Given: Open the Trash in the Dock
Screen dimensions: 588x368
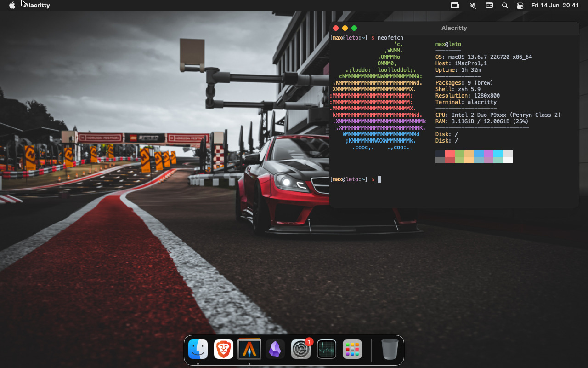Looking at the screenshot, I should (x=390, y=350).
